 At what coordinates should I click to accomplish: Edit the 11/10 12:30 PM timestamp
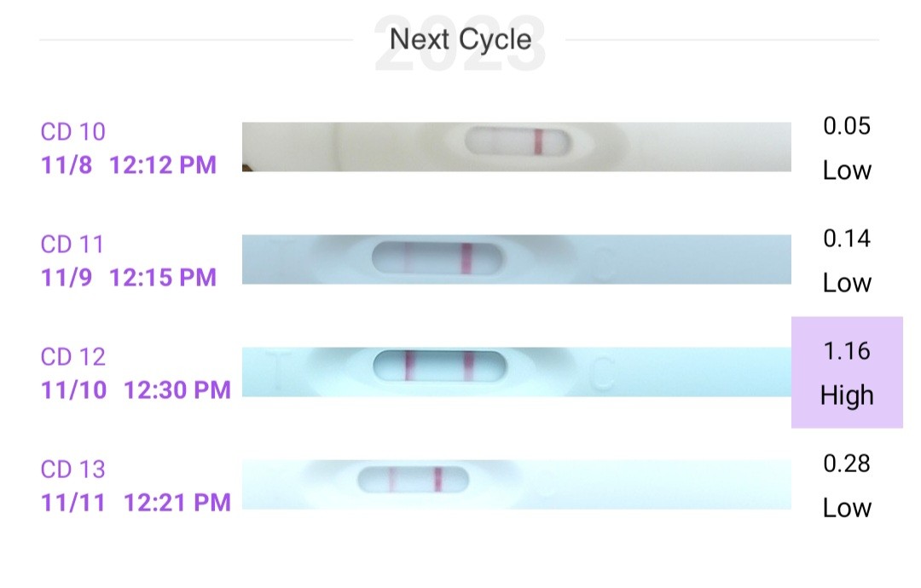[136, 390]
